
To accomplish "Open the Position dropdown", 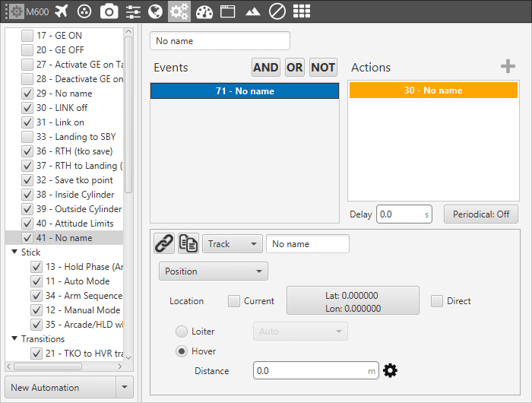I will click(214, 271).
